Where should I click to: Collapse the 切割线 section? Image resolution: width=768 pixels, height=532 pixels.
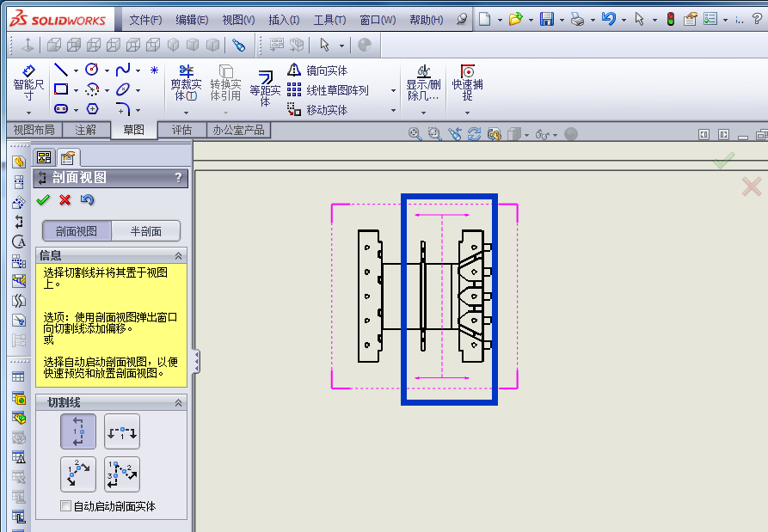tap(178, 403)
